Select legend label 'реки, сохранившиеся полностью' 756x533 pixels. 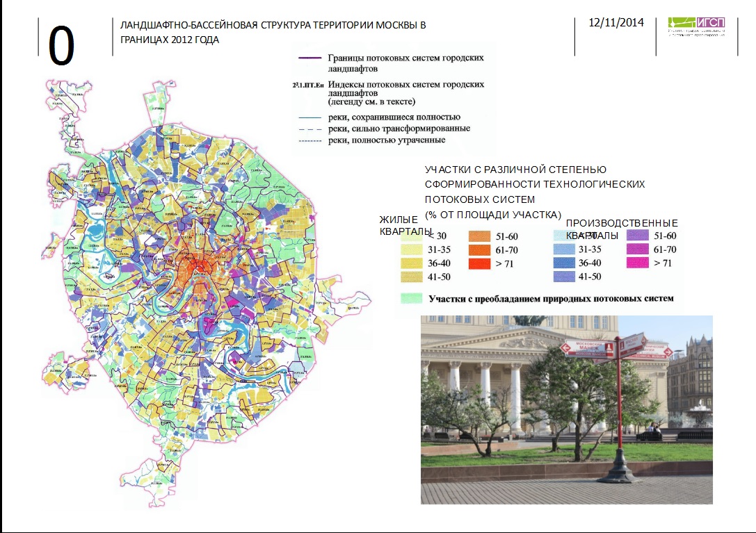(x=394, y=117)
